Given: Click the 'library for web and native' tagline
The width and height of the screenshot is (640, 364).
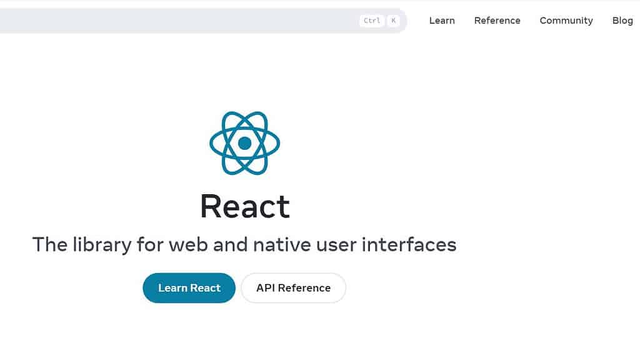Looking at the screenshot, I should pos(244,245).
